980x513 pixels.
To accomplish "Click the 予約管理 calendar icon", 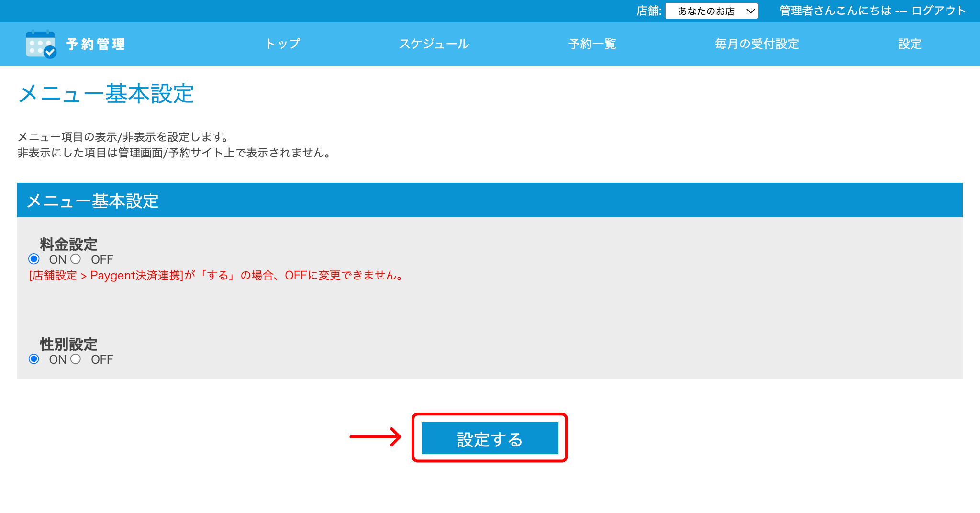I will click(x=40, y=44).
